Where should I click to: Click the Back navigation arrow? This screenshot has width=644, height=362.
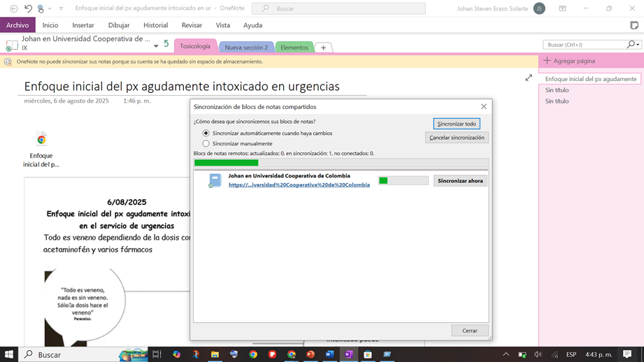[x=13, y=8]
